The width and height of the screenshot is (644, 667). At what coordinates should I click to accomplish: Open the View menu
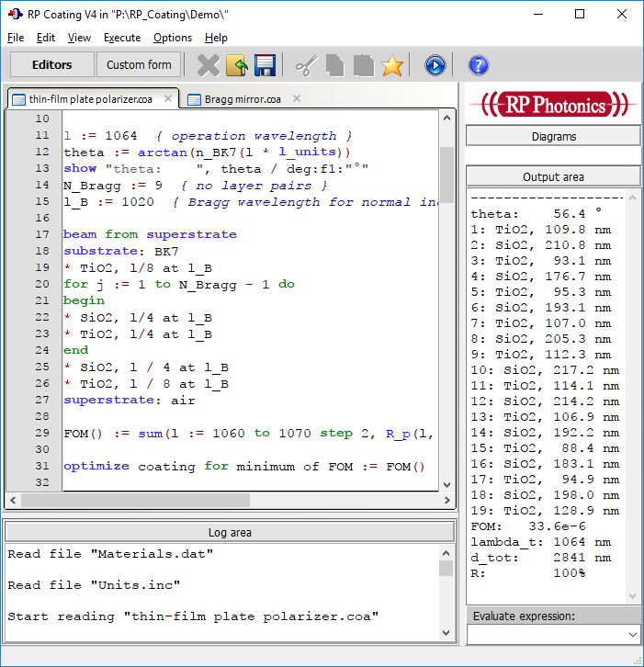[79, 38]
